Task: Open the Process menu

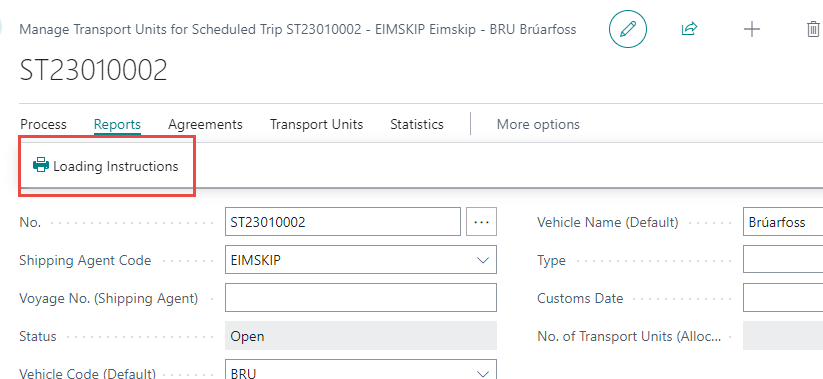Action: (x=43, y=124)
